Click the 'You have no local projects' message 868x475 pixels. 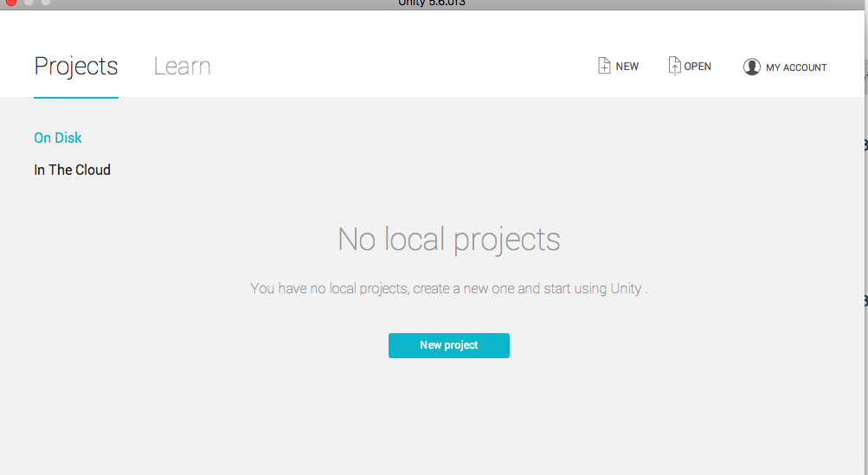click(449, 288)
